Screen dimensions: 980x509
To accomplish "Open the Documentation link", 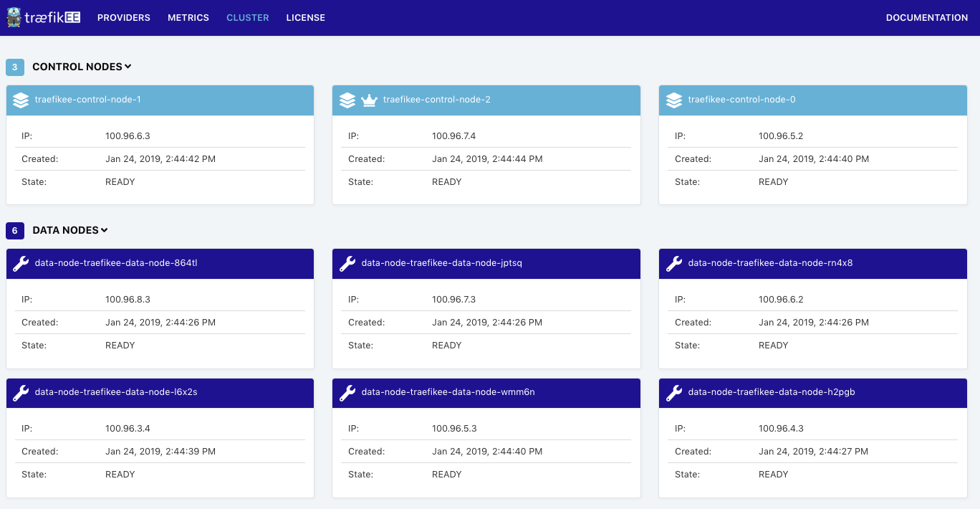I will (x=927, y=18).
